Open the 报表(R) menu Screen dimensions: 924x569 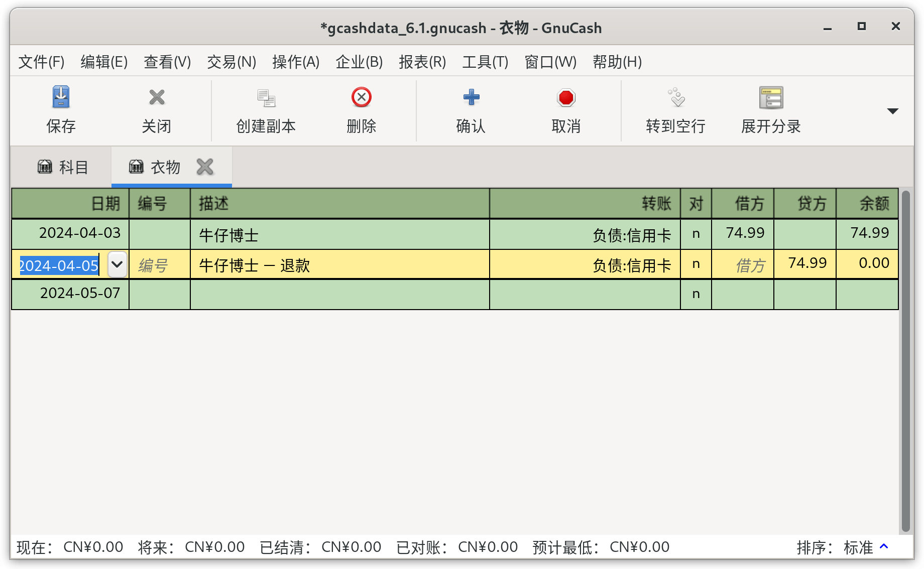[x=422, y=62]
